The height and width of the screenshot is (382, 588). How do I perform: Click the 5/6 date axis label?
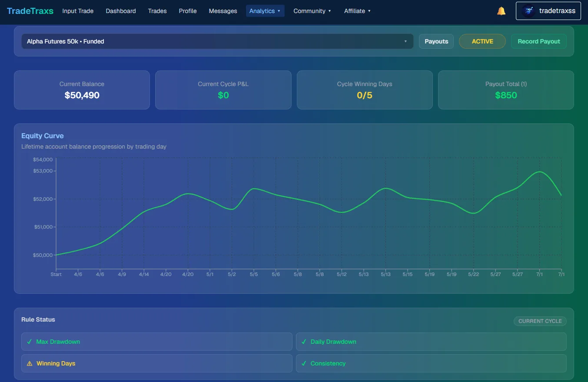pyautogui.click(x=276, y=274)
